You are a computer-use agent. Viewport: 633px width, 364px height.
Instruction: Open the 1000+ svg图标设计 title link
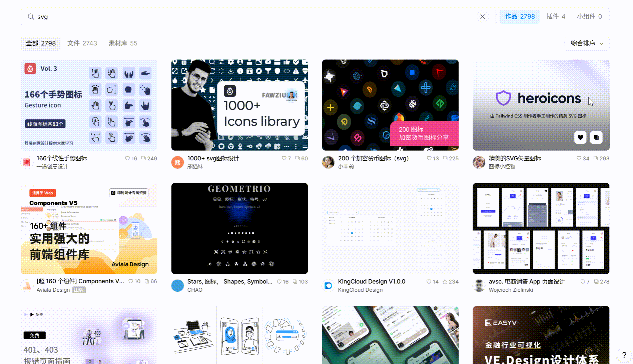point(213,158)
